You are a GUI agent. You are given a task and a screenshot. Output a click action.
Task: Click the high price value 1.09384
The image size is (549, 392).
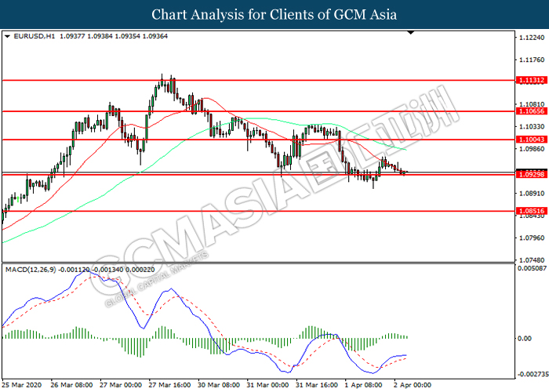pos(100,36)
